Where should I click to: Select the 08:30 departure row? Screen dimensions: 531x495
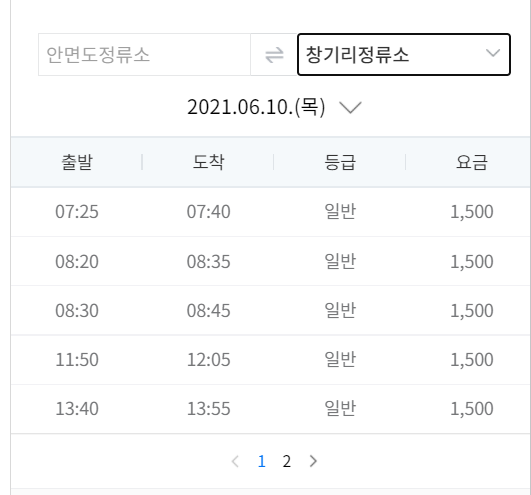(271, 310)
